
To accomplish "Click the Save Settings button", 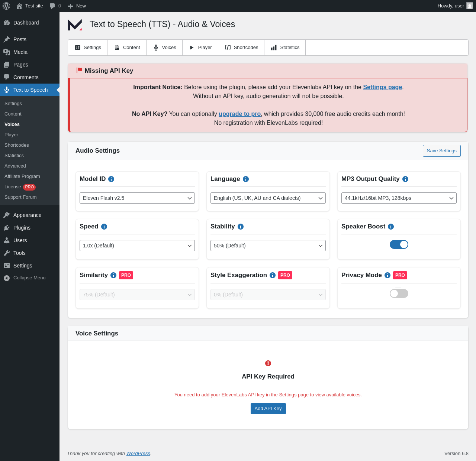I will [x=442, y=151].
